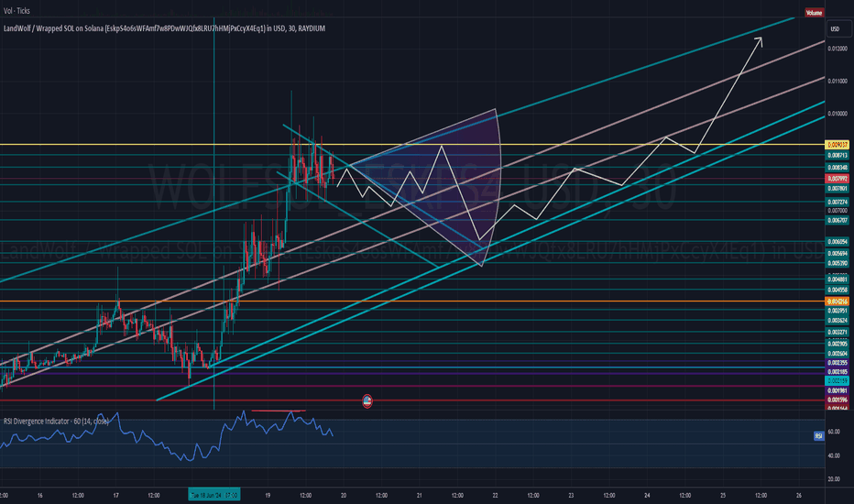This screenshot has width=854, height=504.
Task: Click the 0.002604 price level label
Action: point(838,354)
